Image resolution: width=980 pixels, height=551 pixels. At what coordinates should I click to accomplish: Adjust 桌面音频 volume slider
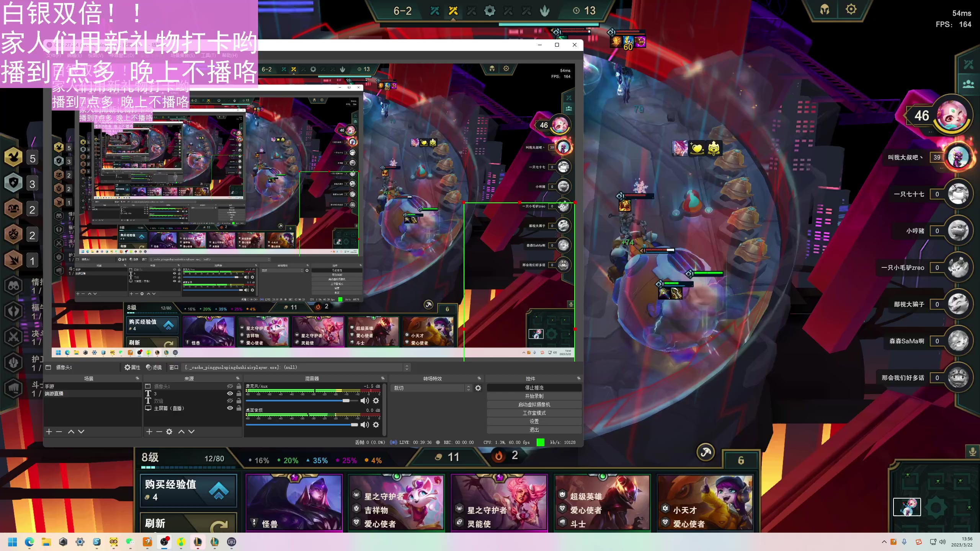tap(302, 425)
